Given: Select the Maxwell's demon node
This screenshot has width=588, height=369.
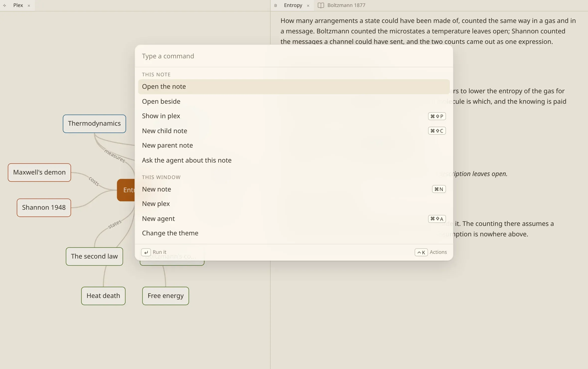Looking at the screenshot, I should click(x=39, y=173).
